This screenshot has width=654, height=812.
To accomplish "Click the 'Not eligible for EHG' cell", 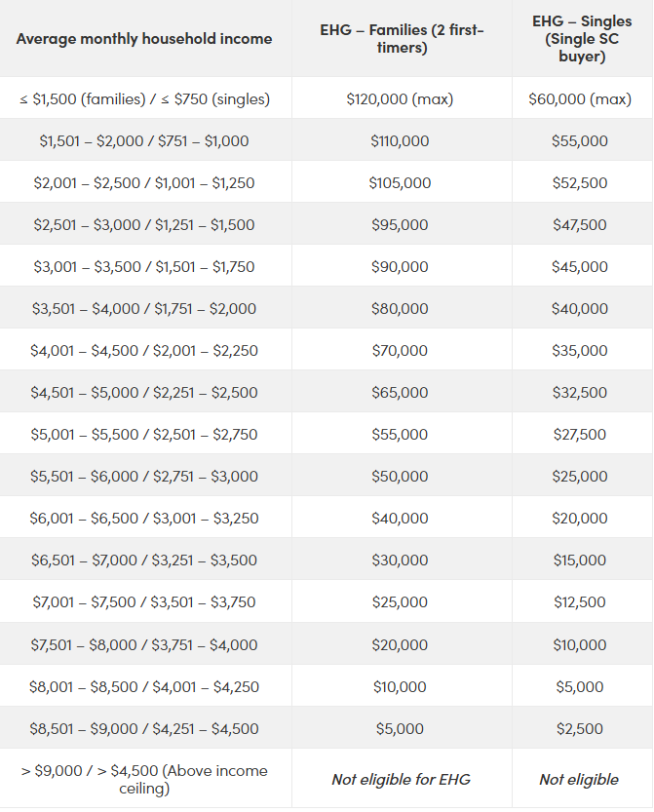I will [400, 779].
